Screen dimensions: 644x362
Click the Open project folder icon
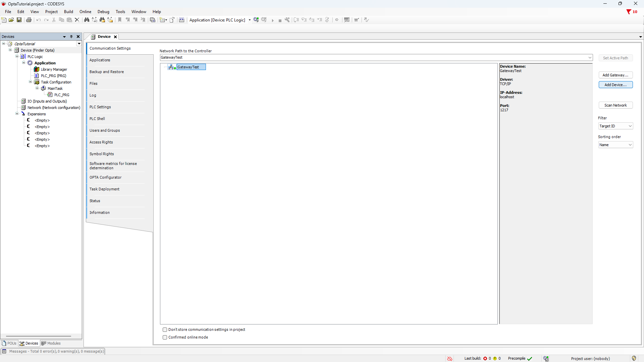11,20
